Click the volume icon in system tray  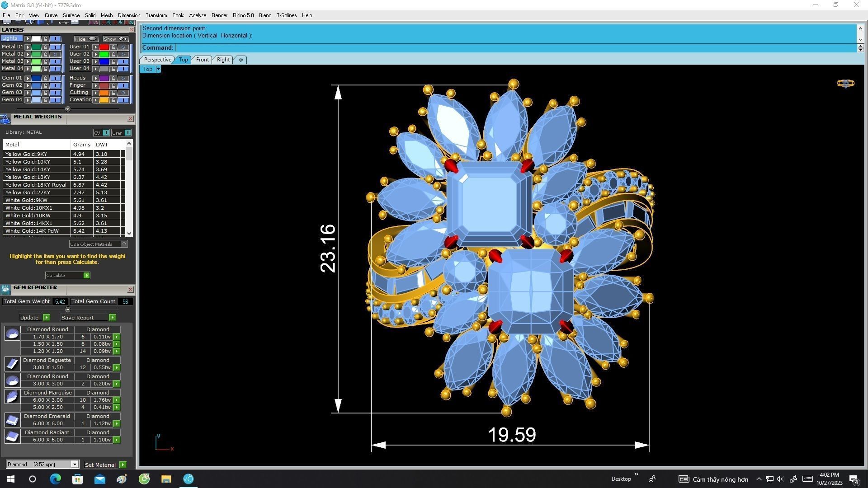pyautogui.click(x=781, y=479)
